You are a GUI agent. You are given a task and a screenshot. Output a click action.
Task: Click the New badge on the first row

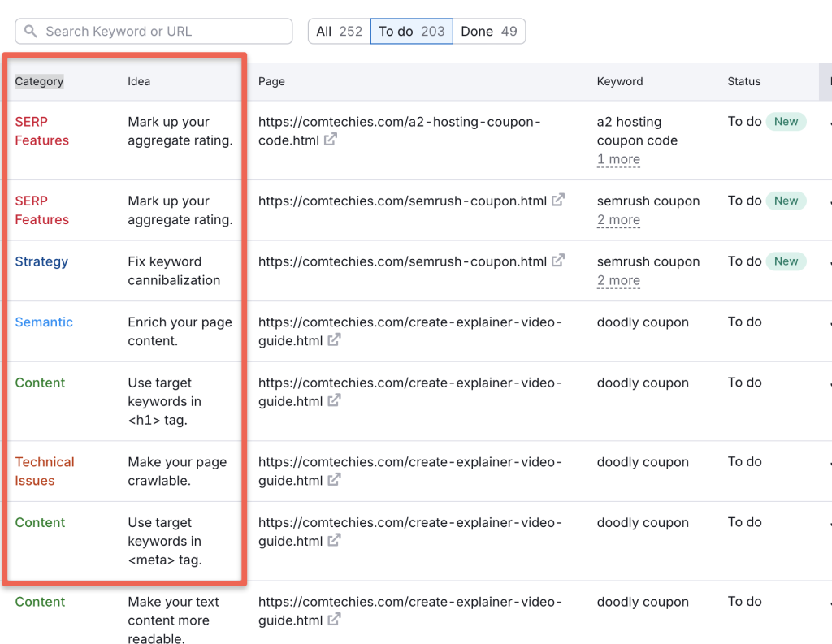786,121
